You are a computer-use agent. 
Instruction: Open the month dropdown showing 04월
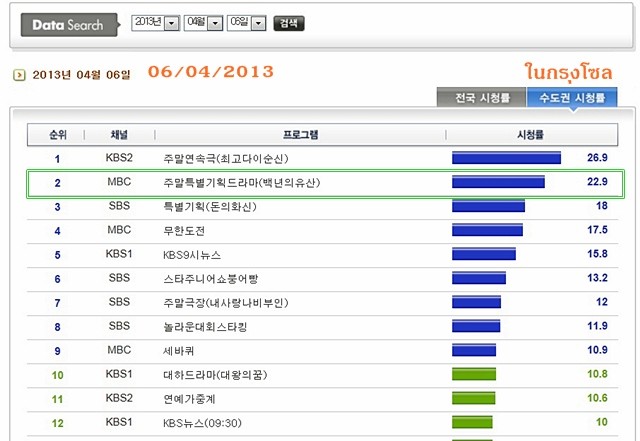[203, 23]
